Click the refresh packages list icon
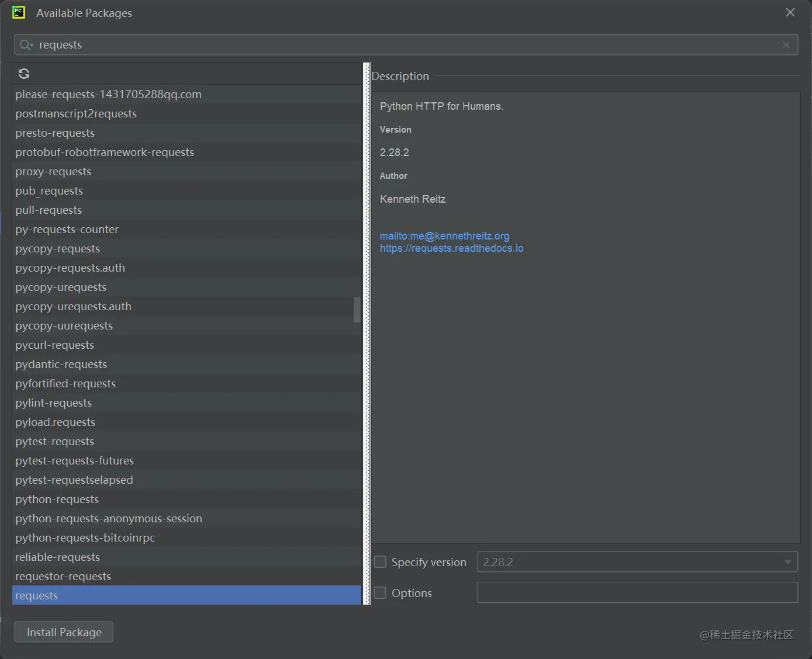812x659 pixels. [24, 74]
